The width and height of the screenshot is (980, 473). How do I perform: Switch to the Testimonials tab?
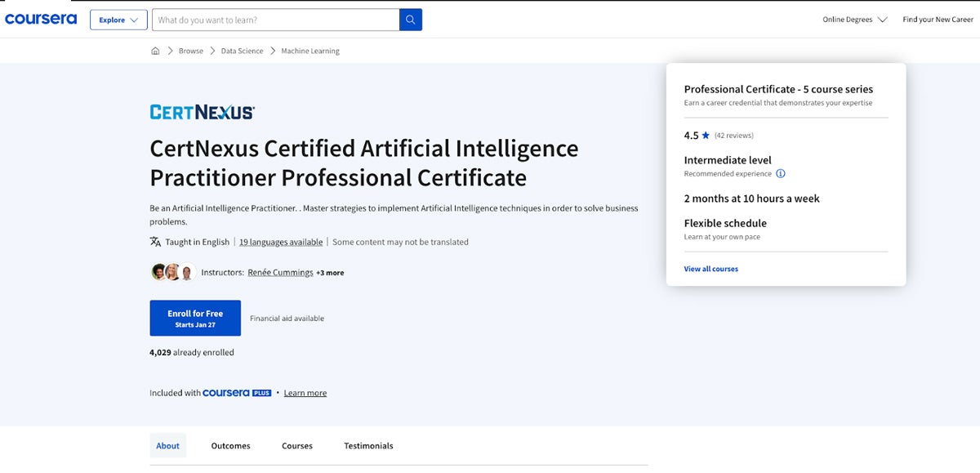click(368, 445)
